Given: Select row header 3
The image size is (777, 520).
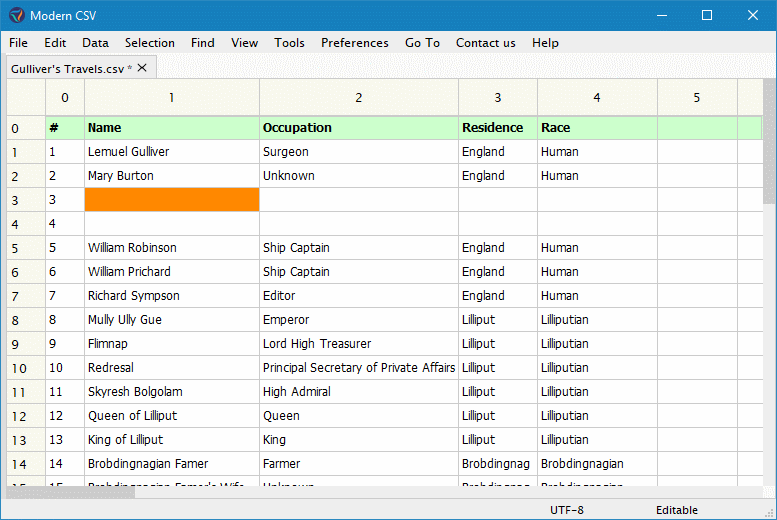Looking at the screenshot, I should coord(26,200).
